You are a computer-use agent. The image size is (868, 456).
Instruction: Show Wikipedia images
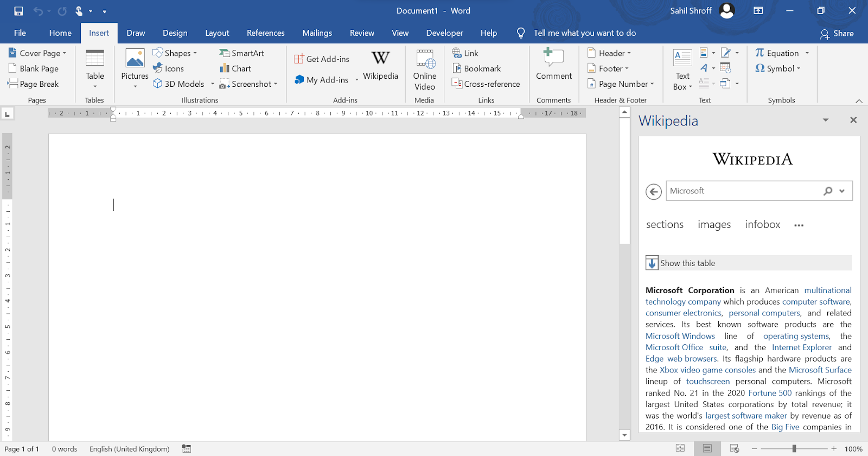[x=714, y=225]
